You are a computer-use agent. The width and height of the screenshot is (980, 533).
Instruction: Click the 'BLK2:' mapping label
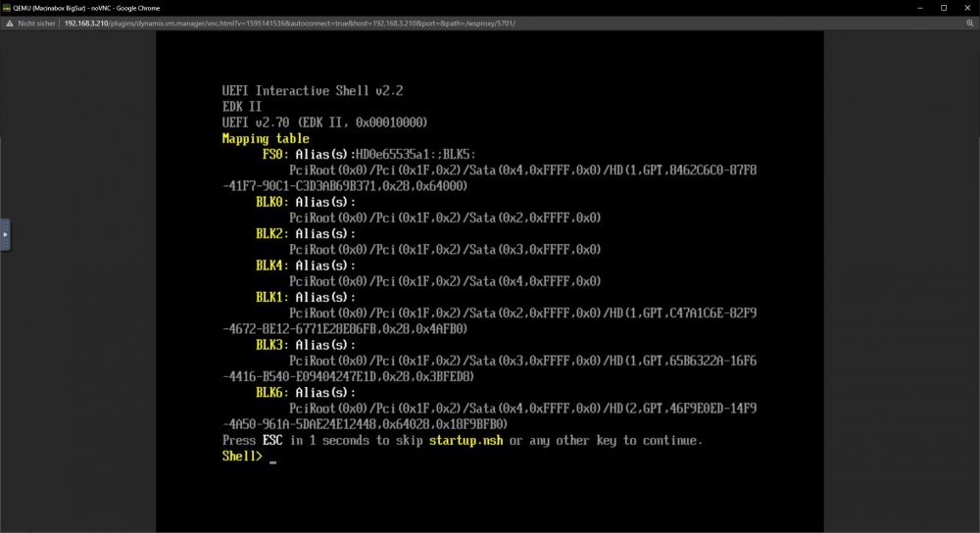coord(271,234)
